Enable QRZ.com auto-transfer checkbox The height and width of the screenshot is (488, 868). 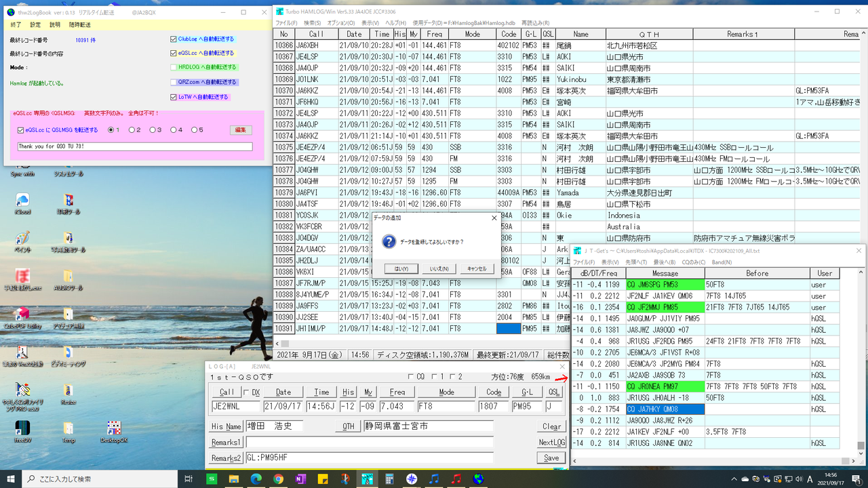174,82
